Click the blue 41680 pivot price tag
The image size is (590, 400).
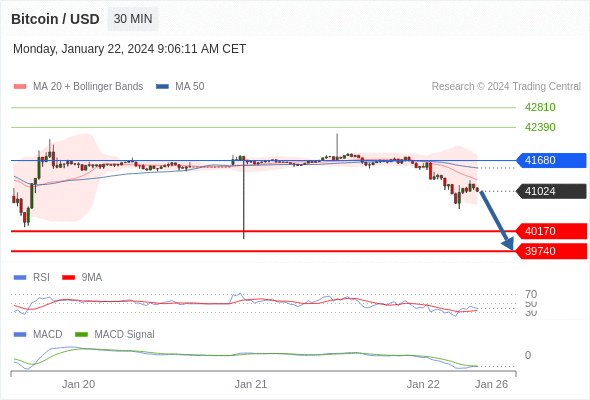(x=551, y=161)
